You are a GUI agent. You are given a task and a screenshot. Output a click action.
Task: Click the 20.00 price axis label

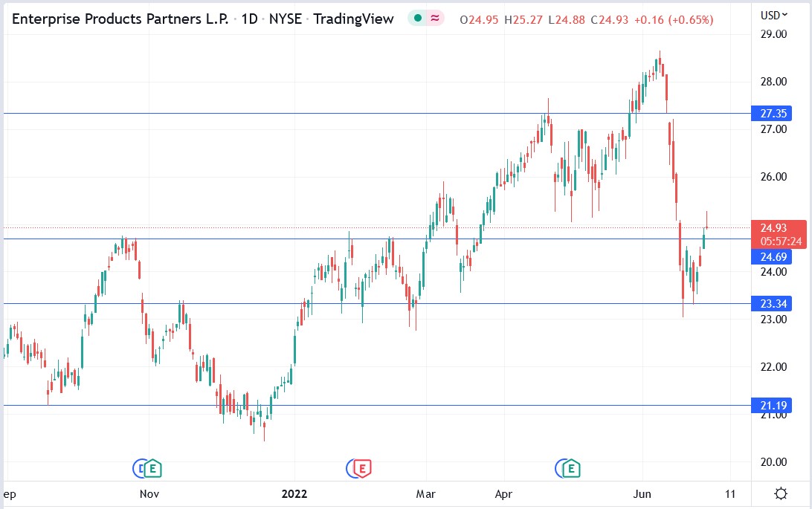pyautogui.click(x=773, y=462)
